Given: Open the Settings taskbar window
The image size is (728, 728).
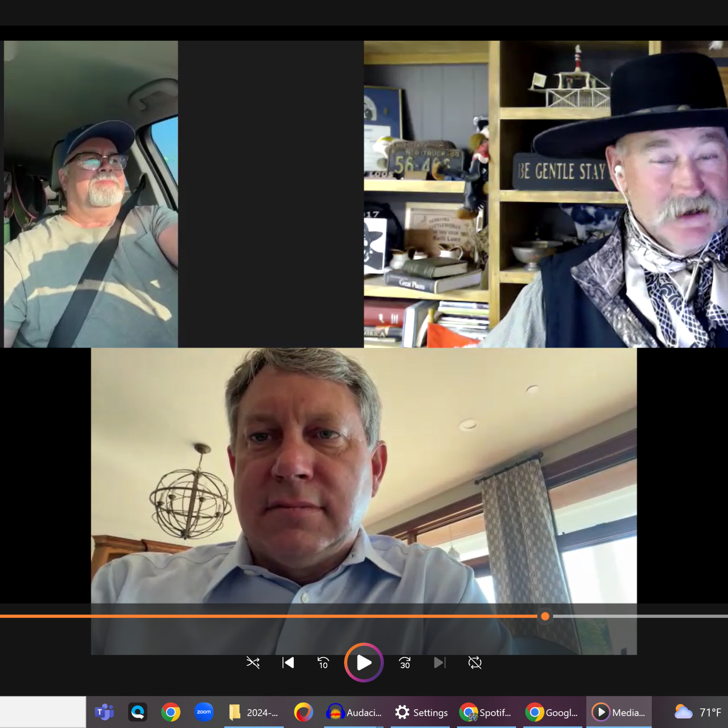Looking at the screenshot, I should (421, 712).
